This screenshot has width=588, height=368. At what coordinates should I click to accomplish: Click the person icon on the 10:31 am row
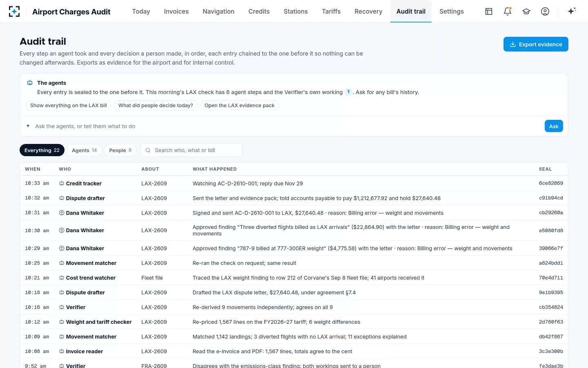[x=62, y=213]
